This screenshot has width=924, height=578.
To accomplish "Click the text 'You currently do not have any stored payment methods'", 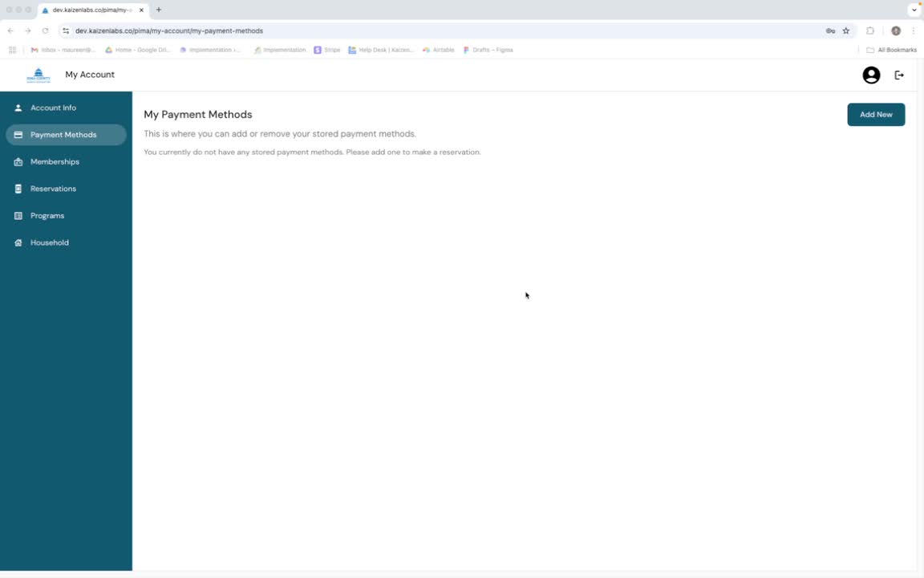I will coord(243,153).
